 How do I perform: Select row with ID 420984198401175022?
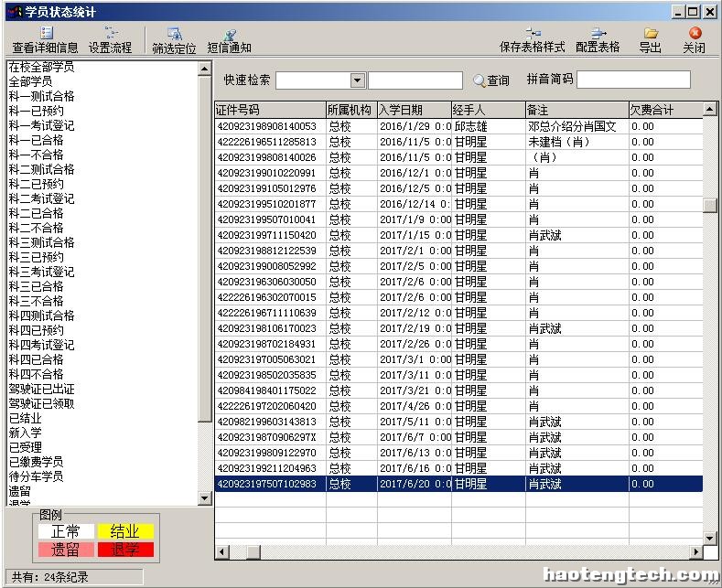point(458,391)
